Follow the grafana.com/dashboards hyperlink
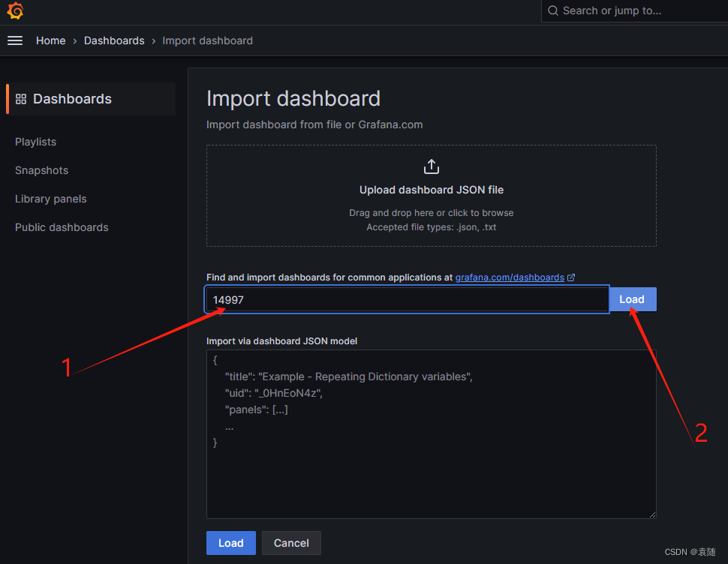The width and height of the screenshot is (728, 564). point(510,277)
